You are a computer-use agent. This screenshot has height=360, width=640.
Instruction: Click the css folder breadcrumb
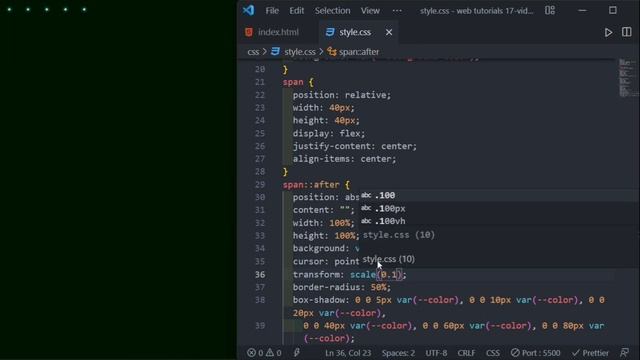(253, 52)
